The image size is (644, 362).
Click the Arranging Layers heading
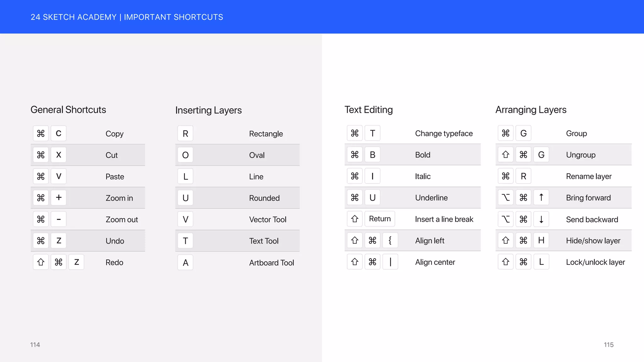pyautogui.click(x=531, y=110)
